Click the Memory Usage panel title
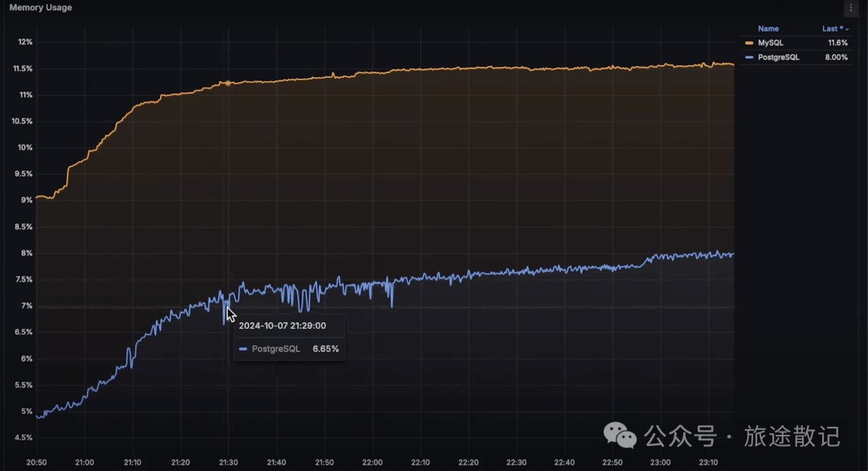Viewport: 868px width, 471px height. pyautogui.click(x=40, y=8)
